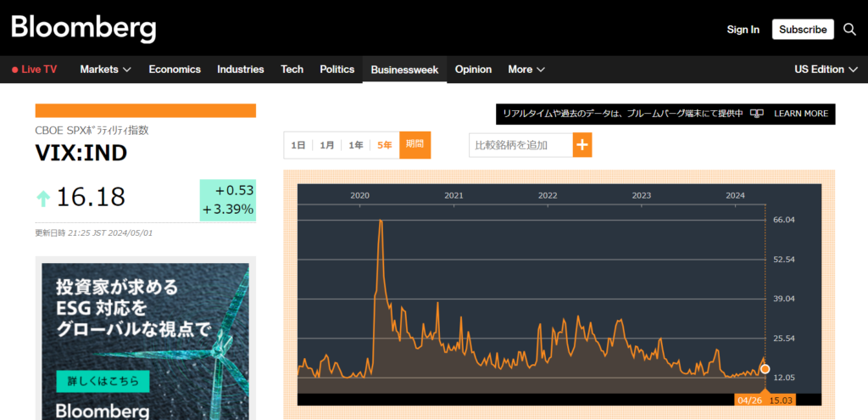The height and width of the screenshot is (420, 868).
Task: Click the Bloomberg logo
Action: [x=84, y=27]
